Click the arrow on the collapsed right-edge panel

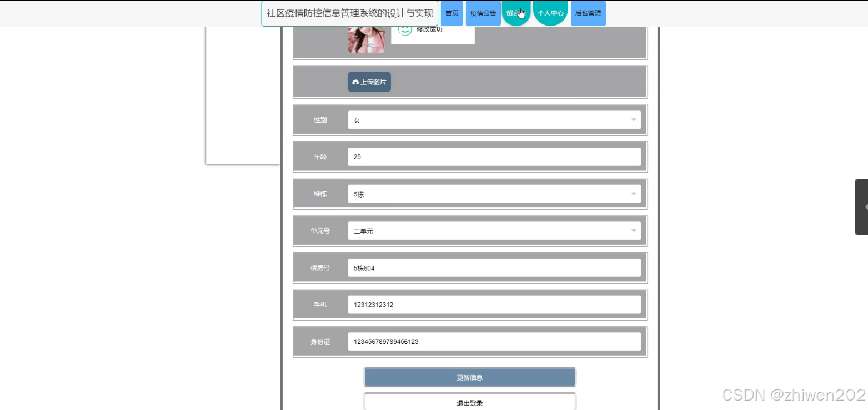pos(864,206)
